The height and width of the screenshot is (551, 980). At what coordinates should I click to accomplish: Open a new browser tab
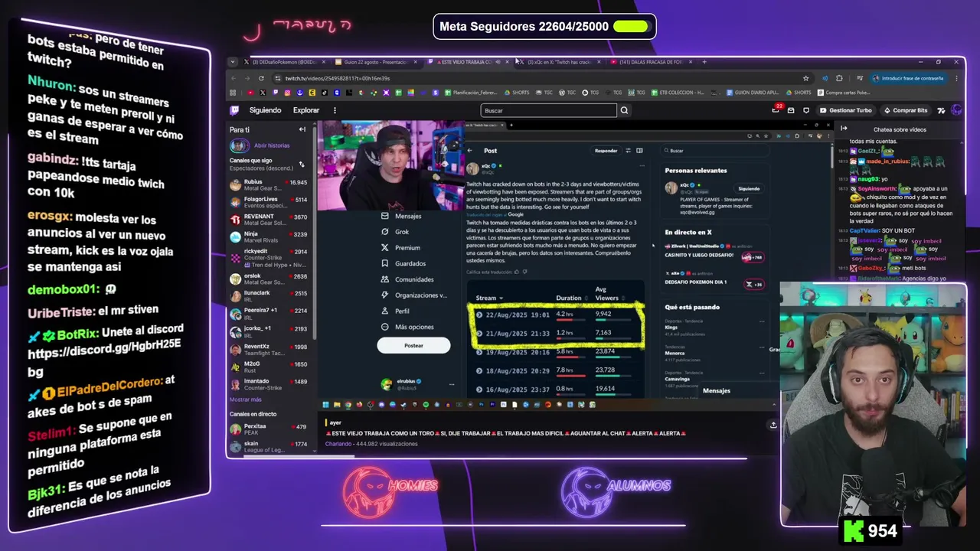(x=704, y=62)
